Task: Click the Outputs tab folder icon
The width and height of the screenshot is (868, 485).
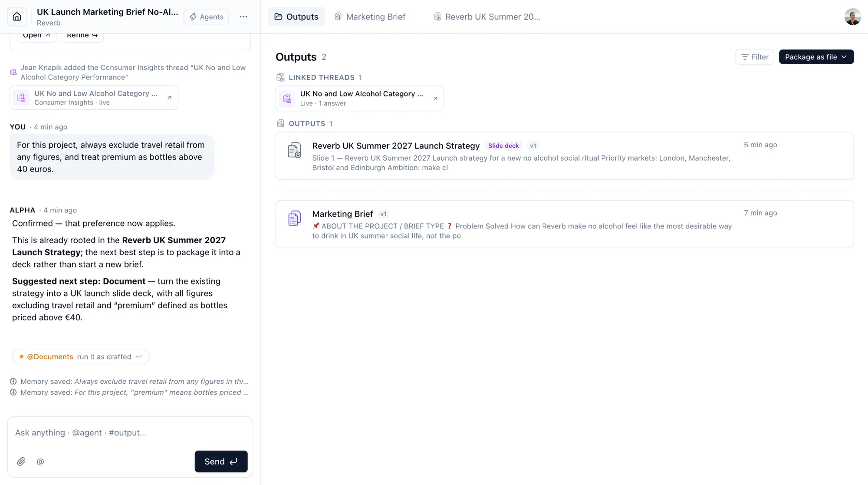Action: 278,16
